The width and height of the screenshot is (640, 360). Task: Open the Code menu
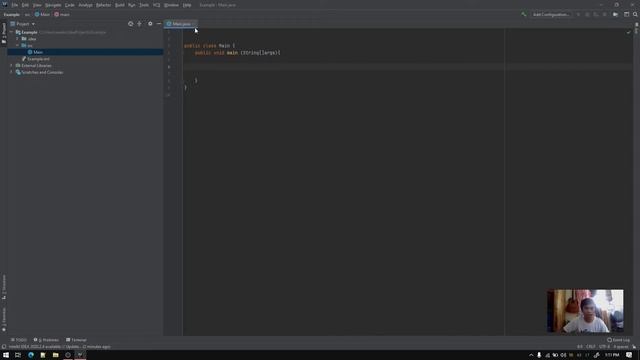point(70,5)
